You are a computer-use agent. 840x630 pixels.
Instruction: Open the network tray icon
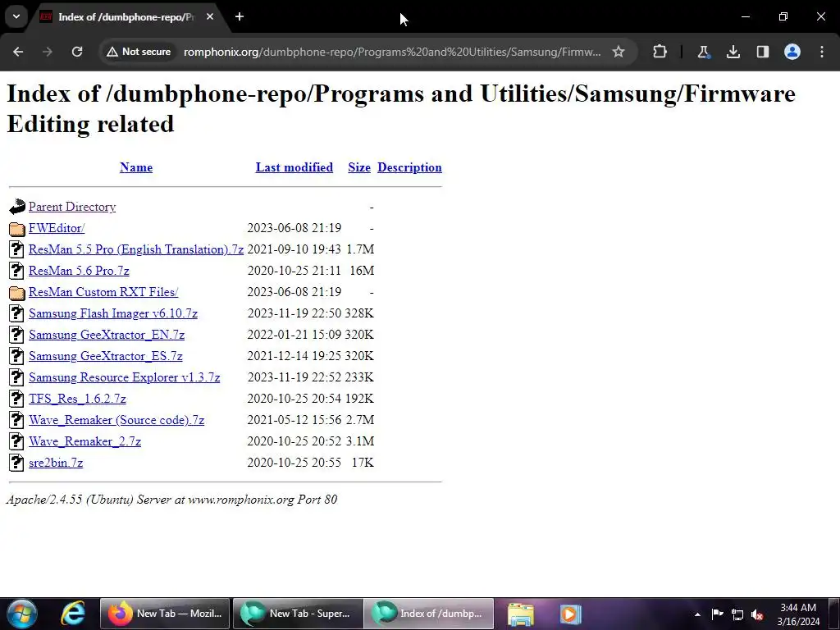(x=737, y=614)
